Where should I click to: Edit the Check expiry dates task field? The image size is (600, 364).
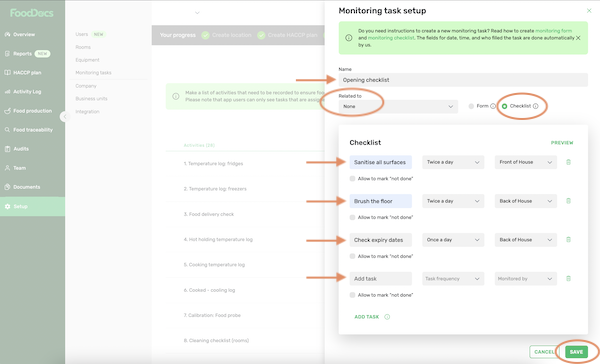[x=380, y=240]
